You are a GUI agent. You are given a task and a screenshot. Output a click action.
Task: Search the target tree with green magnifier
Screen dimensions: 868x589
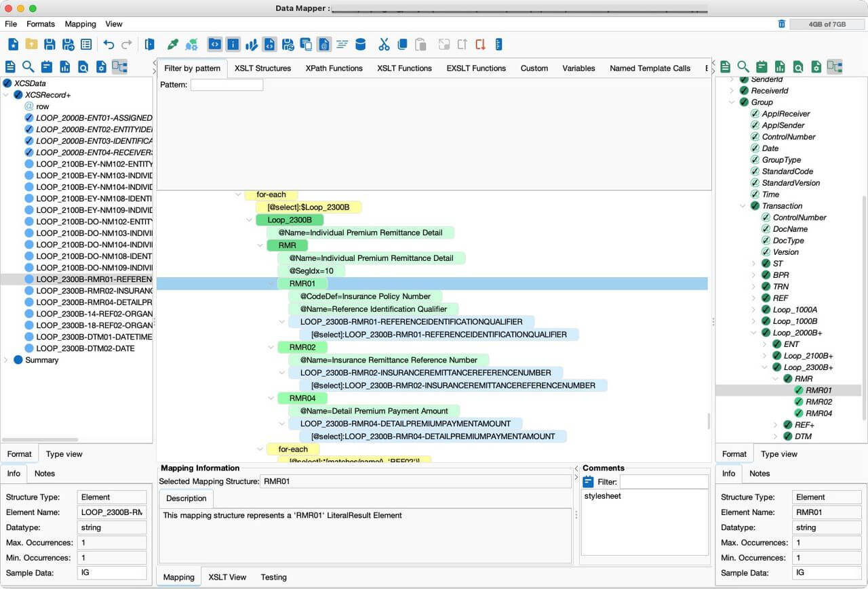coord(743,66)
